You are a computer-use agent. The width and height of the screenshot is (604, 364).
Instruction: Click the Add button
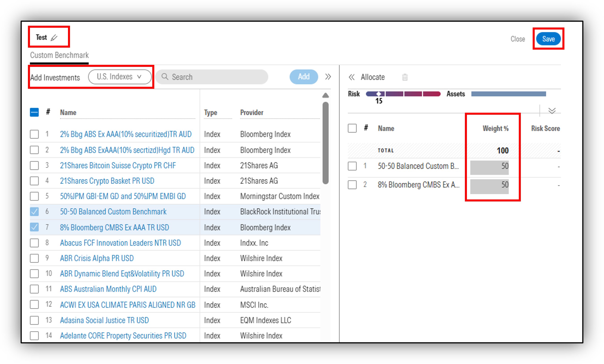click(x=304, y=77)
